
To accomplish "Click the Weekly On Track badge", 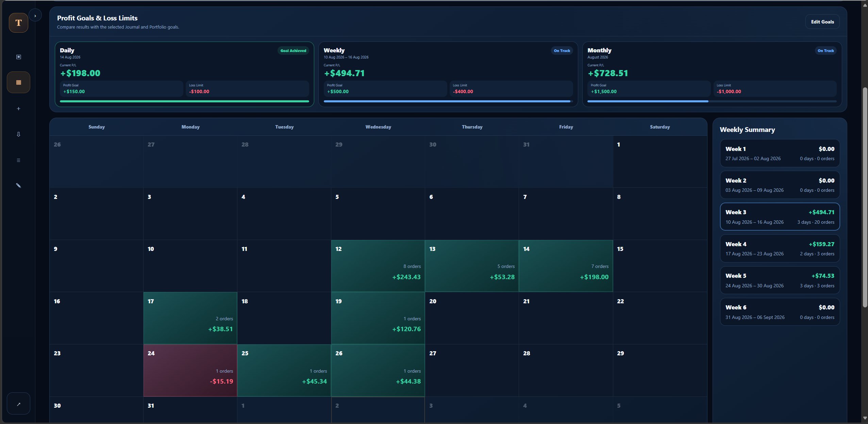I will pos(562,51).
